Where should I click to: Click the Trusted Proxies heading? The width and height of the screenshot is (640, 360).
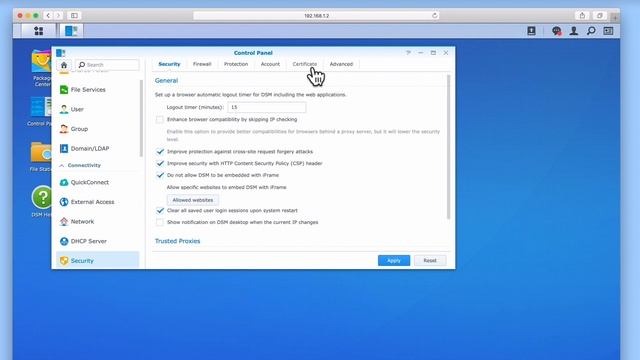178,241
